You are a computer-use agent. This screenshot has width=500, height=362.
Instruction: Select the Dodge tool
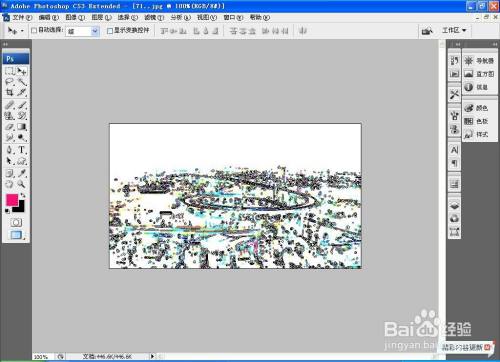click(22, 137)
